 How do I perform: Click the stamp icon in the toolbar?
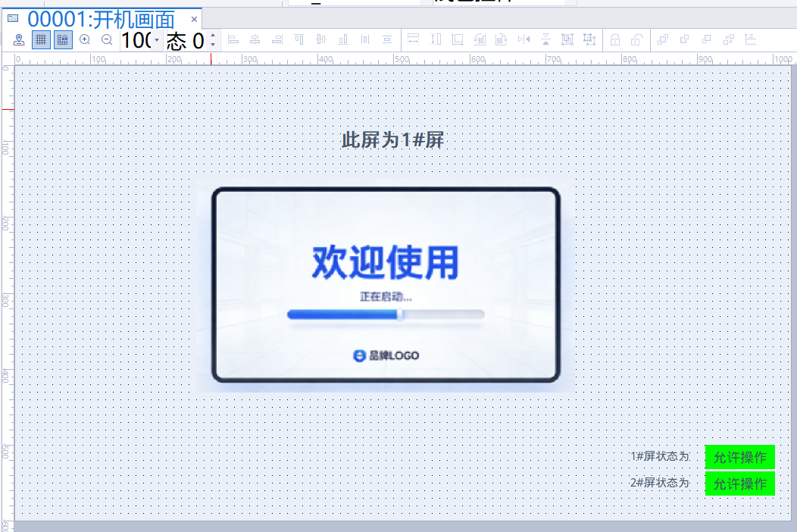(19, 39)
